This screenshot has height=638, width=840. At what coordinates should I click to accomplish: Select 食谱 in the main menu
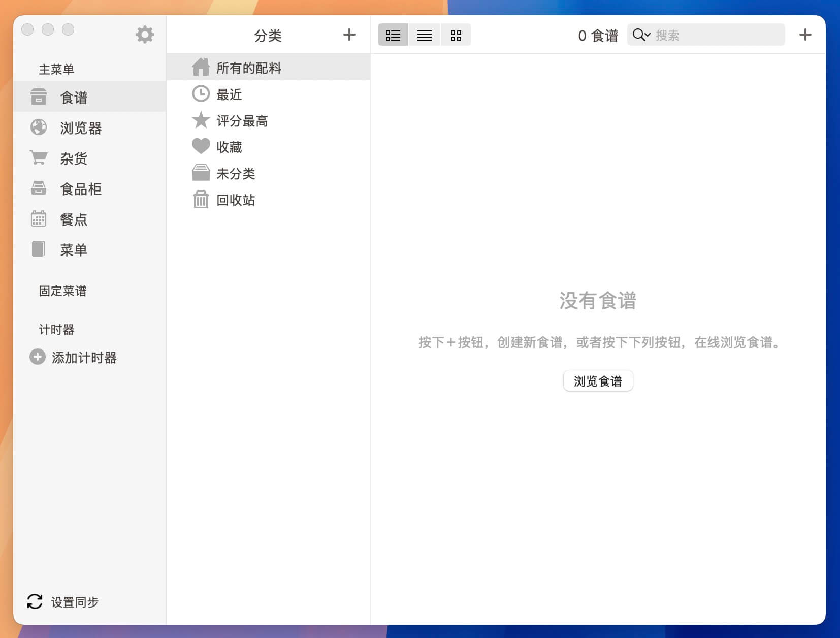(74, 98)
